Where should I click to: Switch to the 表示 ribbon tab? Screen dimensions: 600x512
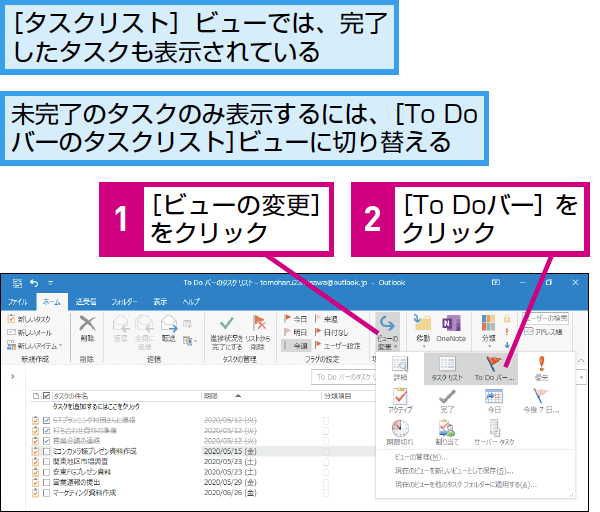click(x=160, y=302)
